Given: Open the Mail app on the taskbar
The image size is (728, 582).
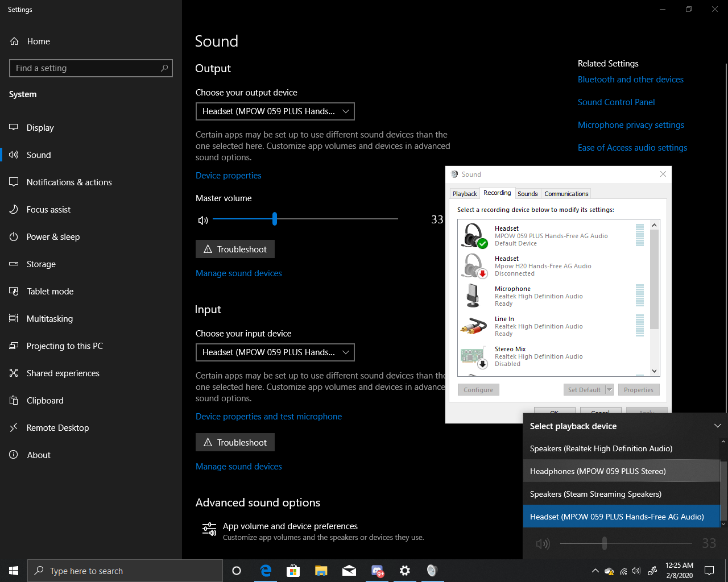Looking at the screenshot, I should point(349,571).
